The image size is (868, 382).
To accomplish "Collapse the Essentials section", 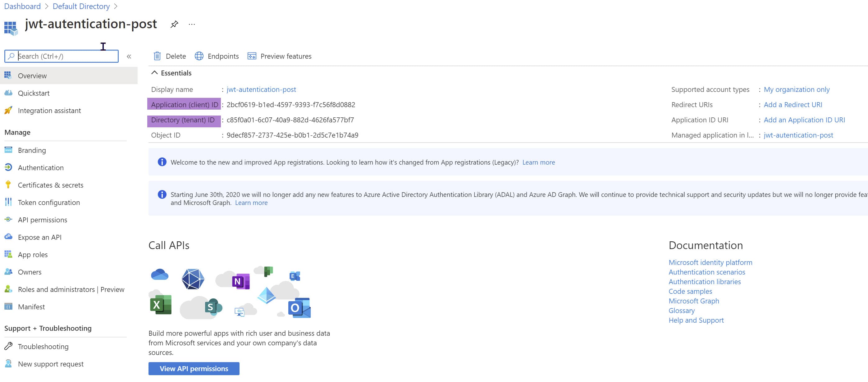I will coord(154,73).
